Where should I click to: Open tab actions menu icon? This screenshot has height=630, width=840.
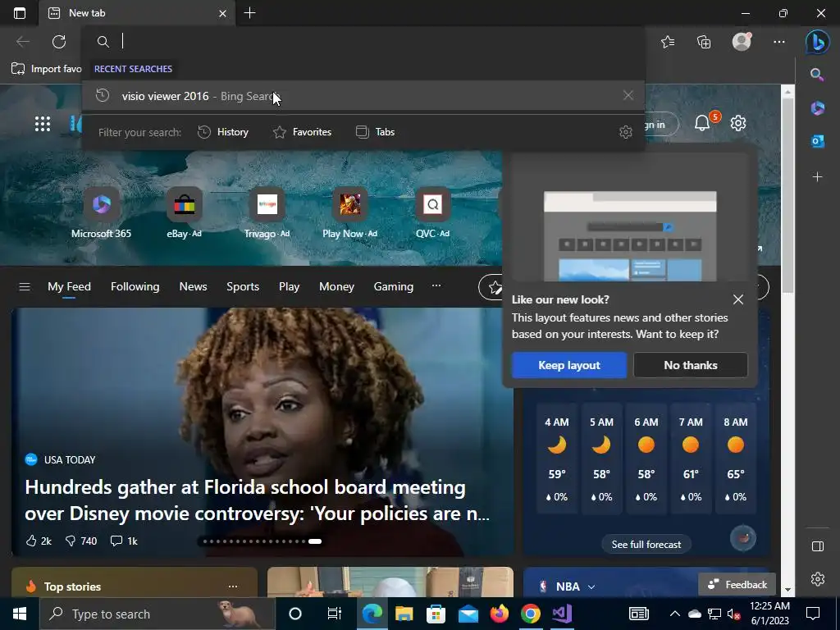click(x=20, y=13)
